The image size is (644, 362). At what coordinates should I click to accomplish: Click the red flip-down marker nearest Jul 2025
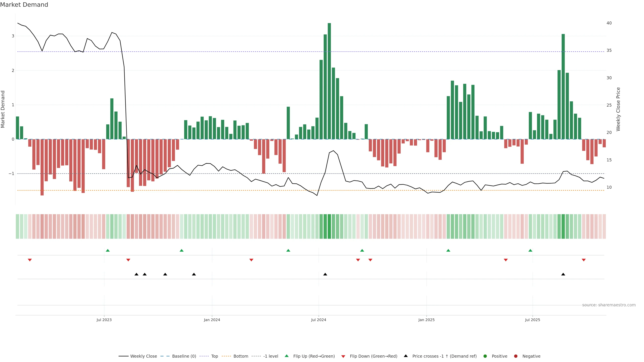coord(506,260)
